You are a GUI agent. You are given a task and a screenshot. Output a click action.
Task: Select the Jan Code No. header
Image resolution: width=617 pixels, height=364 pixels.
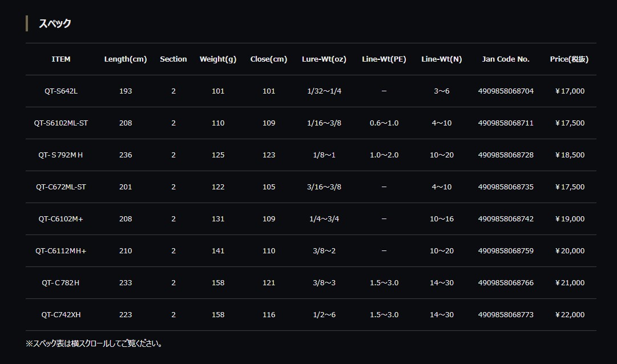[506, 59]
